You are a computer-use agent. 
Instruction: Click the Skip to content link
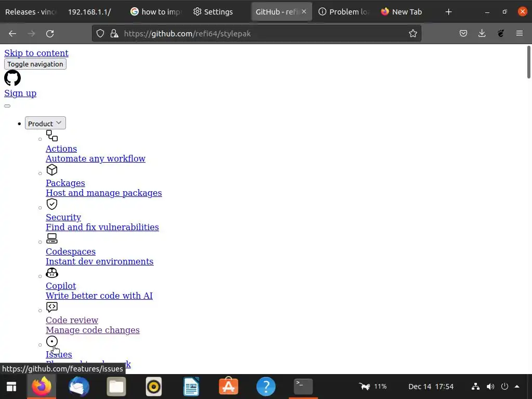36,53
